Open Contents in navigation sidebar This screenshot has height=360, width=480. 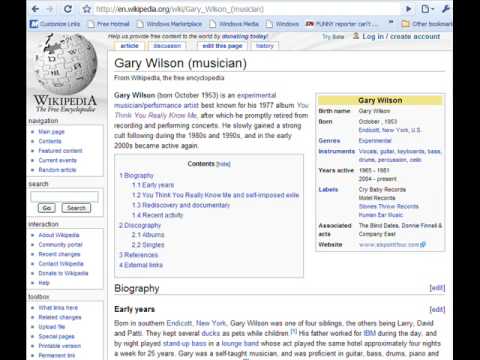coord(50,141)
